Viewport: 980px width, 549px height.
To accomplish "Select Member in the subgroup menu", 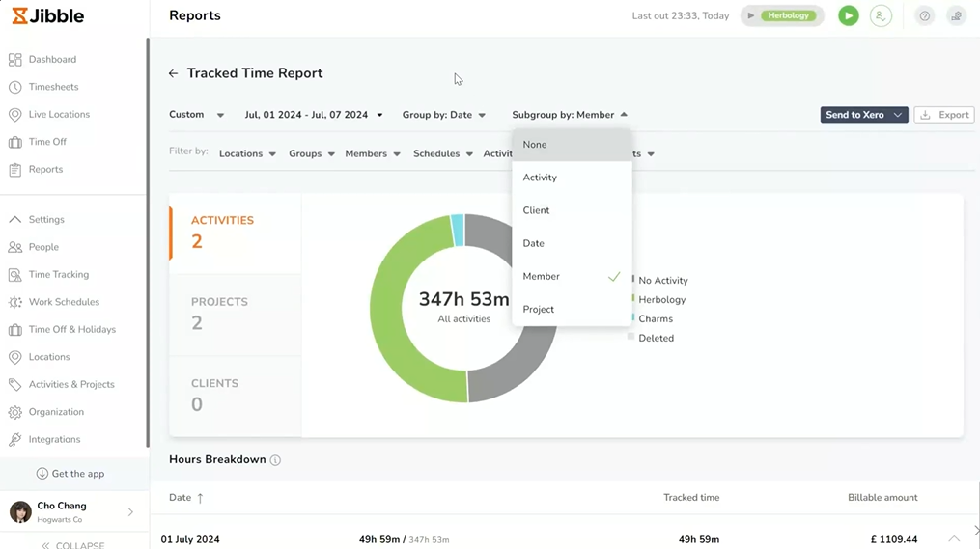I will (x=572, y=277).
